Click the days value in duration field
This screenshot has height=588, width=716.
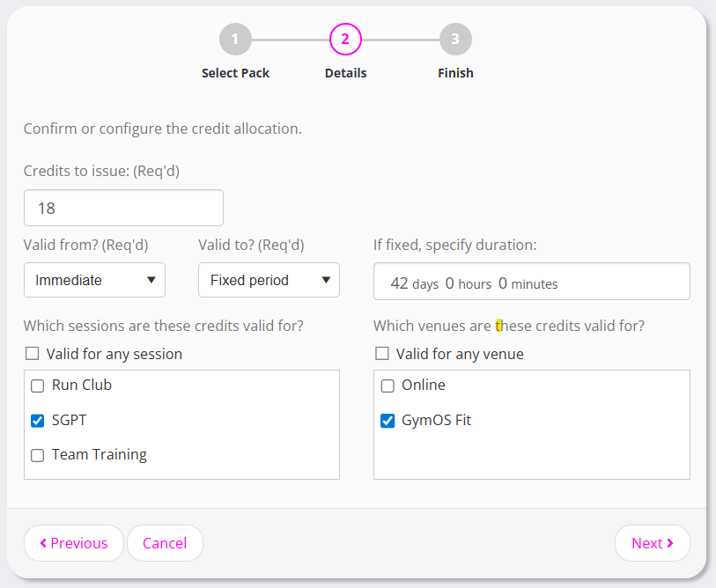pos(399,283)
